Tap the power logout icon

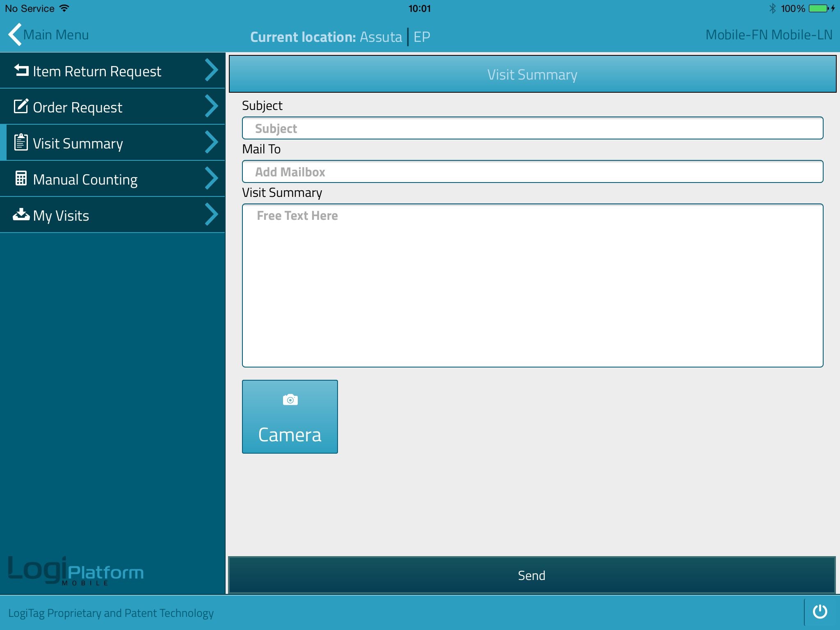820,612
